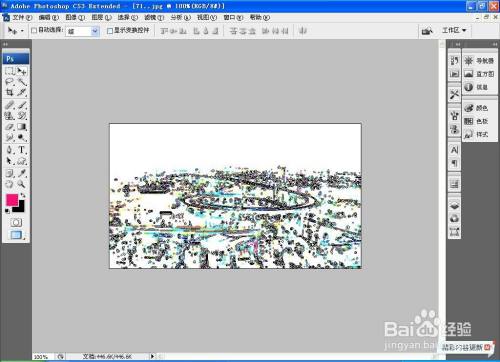Open the 编辑 menu
This screenshot has width=500, height=362.
(x=48, y=17)
